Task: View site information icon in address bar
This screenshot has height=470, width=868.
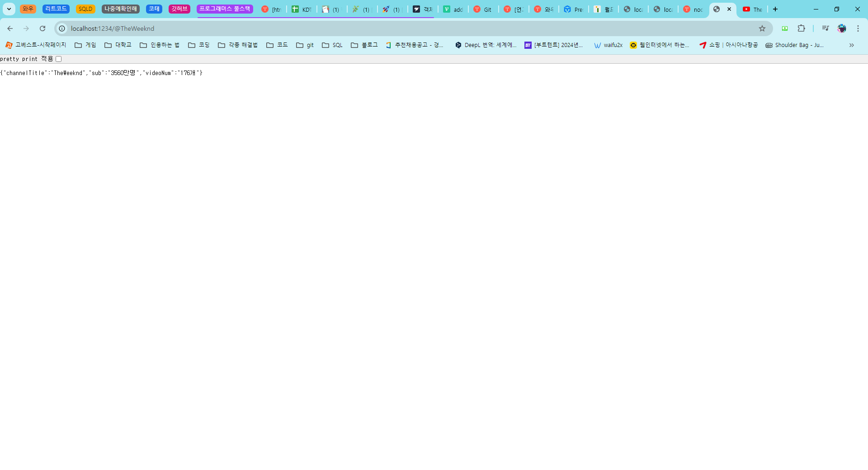Action: 62,28
